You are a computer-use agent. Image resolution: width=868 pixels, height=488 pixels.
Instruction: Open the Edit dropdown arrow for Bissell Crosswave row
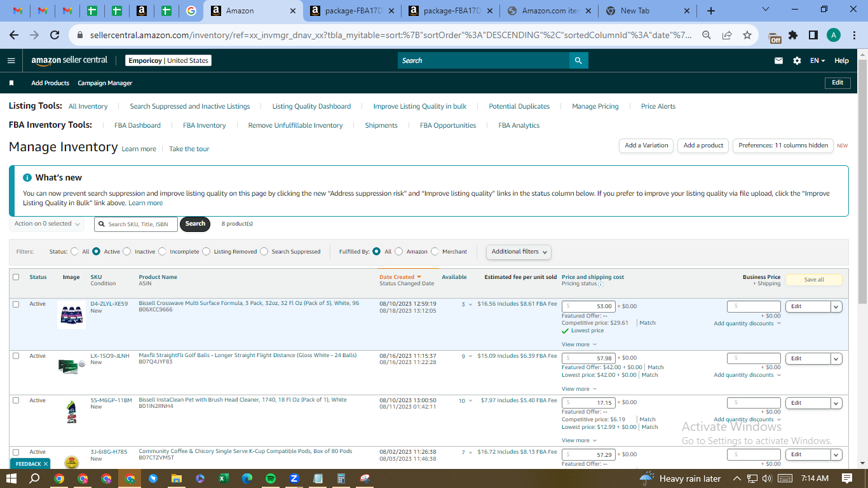(x=836, y=306)
